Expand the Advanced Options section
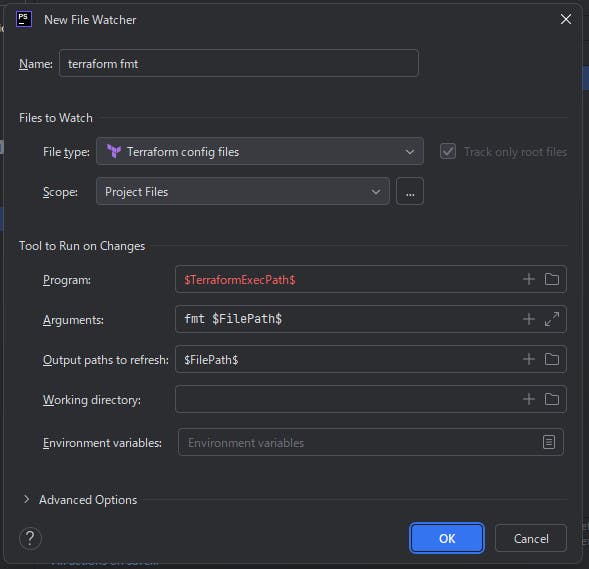 26,499
